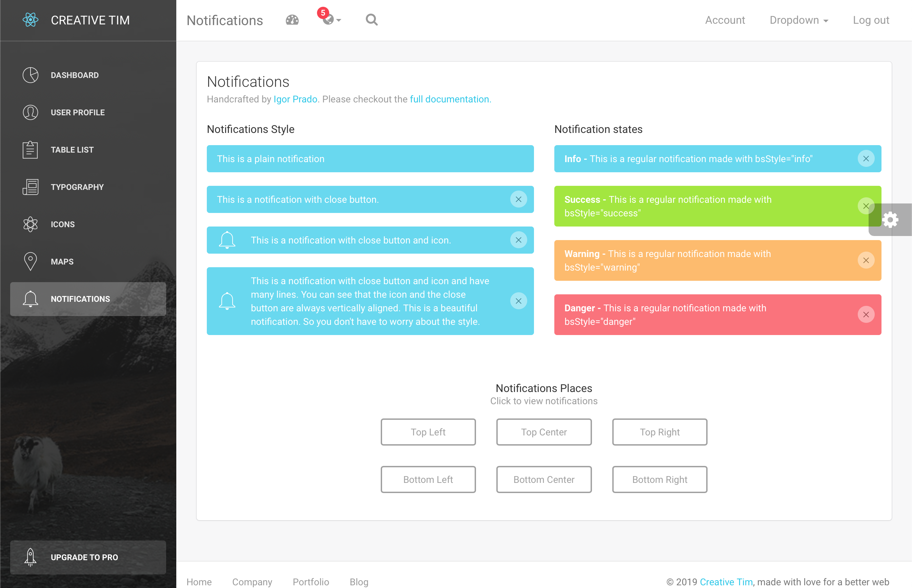This screenshot has height=588, width=912.
Task: Select the Account menu item
Action: pos(725,20)
